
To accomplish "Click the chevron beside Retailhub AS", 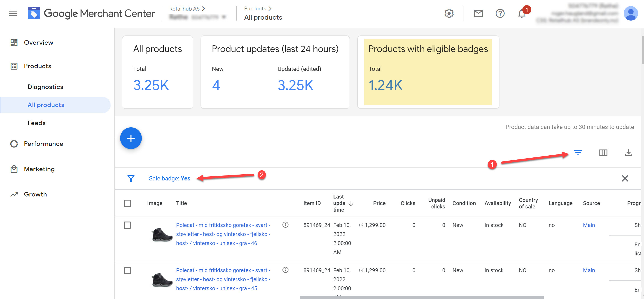I will [203, 9].
